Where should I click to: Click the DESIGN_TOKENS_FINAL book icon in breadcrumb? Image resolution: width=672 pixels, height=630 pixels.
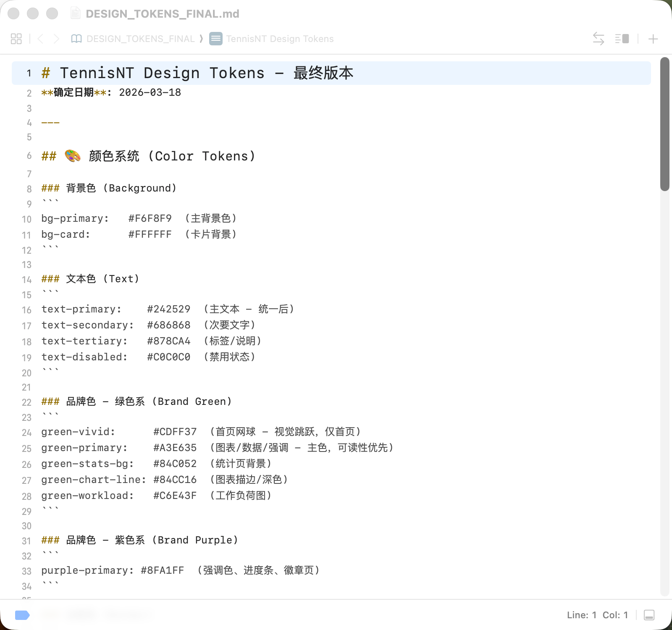pyautogui.click(x=76, y=39)
